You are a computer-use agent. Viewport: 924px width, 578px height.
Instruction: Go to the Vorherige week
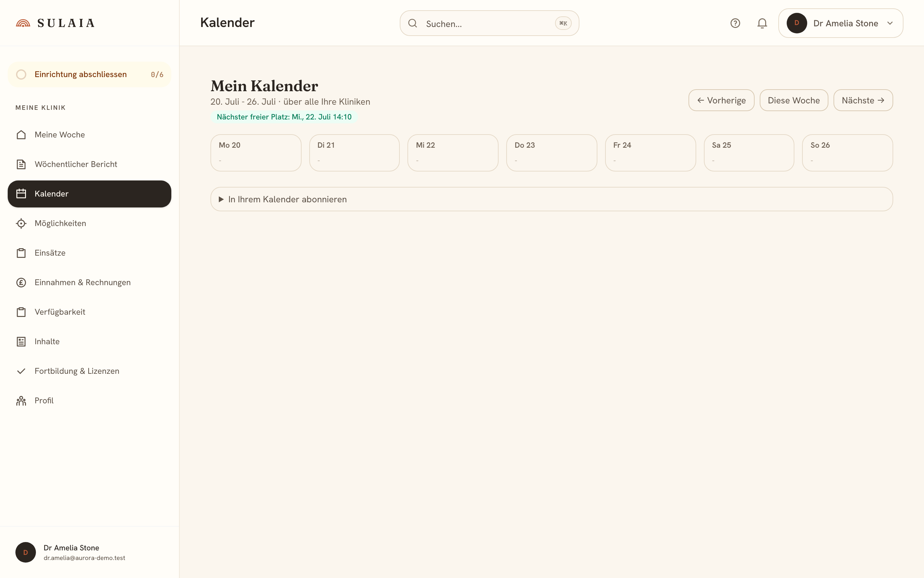(721, 100)
